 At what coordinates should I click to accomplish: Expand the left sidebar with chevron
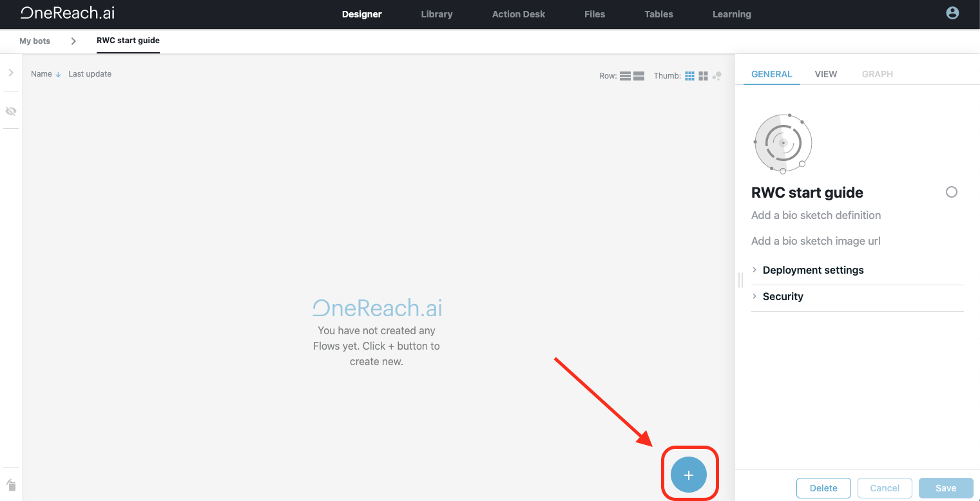click(x=11, y=73)
